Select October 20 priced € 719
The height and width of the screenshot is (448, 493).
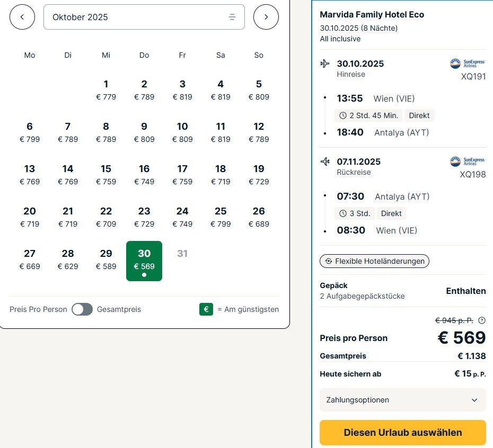coord(30,218)
